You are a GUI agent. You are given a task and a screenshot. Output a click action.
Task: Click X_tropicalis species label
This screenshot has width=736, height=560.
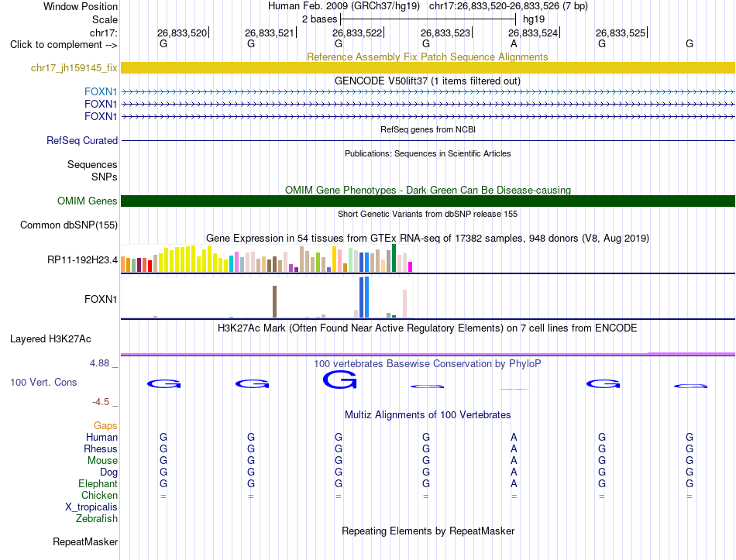pyautogui.click(x=91, y=507)
